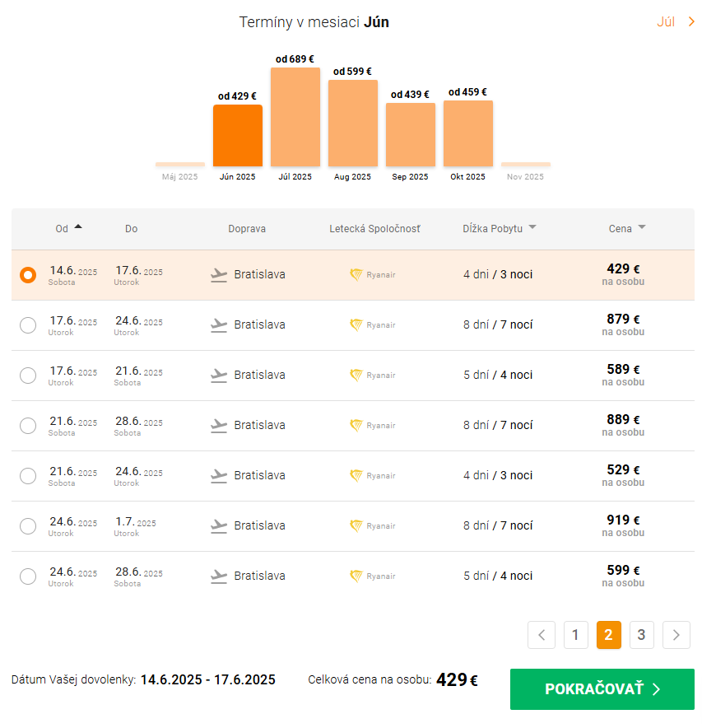This screenshot has width=702, height=728.
Task: Sort by Od date column arrow
Action: point(78,227)
